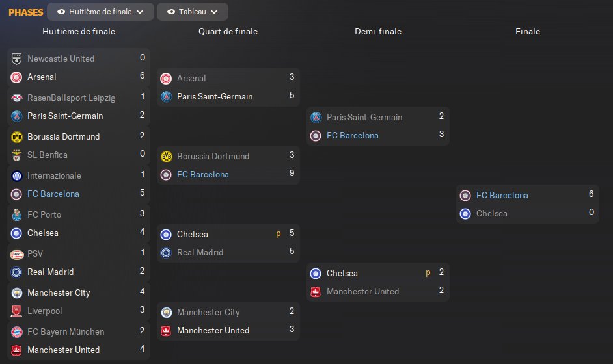613x364 pixels.
Task: Click RasenBallsport Leipzig's badge icon
Action: [x=17, y=97]
